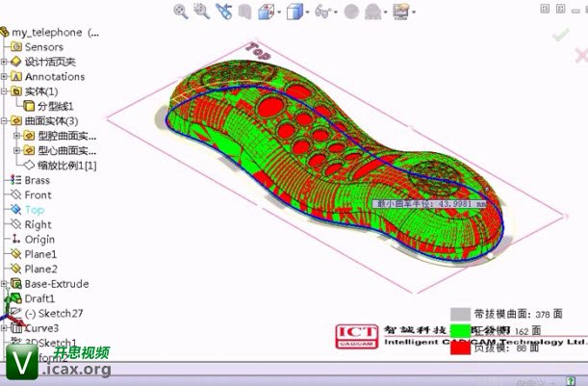Click the red X to cancel
588x386 pixels.
point(581,56)
